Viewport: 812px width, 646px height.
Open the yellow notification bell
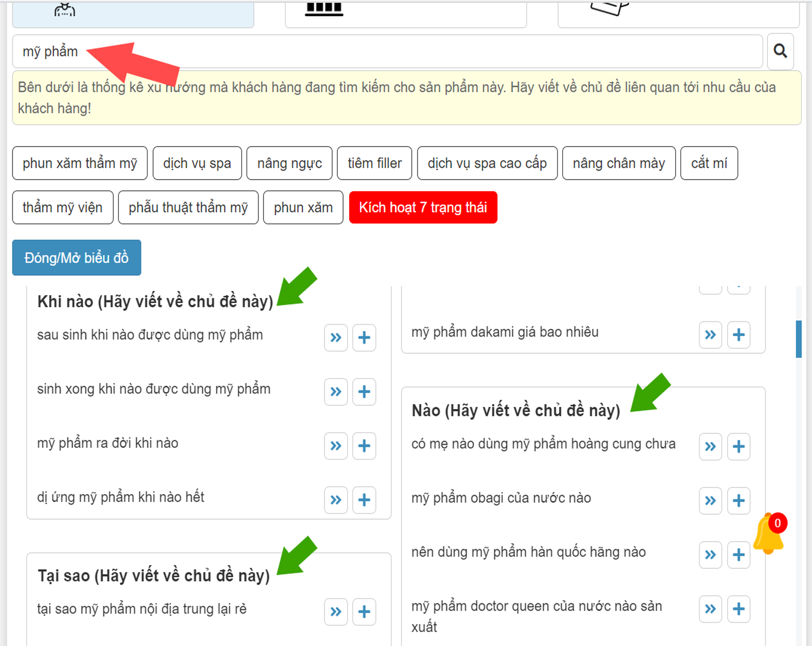point(769,533)
